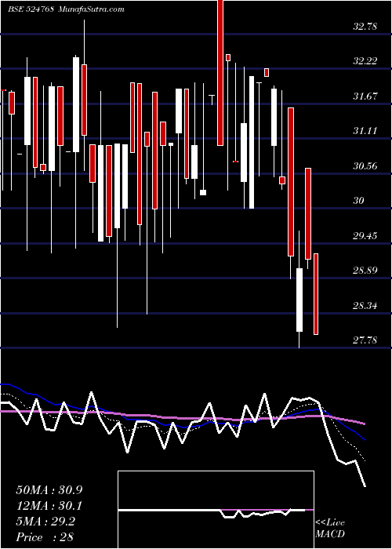Click the 31.67 price axis label
The height and width of the screenshot is (549, 392).
(365, 96)
